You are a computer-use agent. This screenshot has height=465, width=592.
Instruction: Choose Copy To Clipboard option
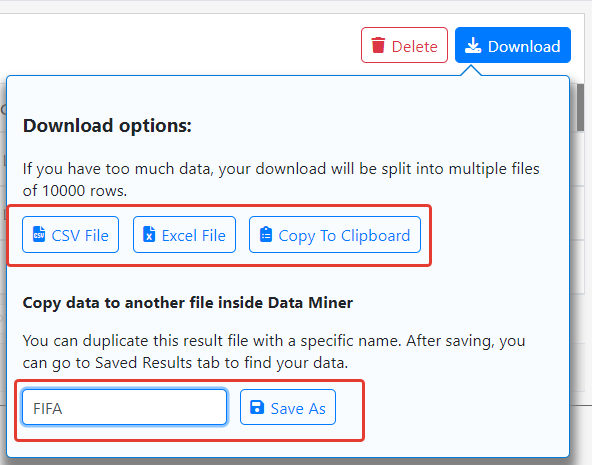coord(335,234)
